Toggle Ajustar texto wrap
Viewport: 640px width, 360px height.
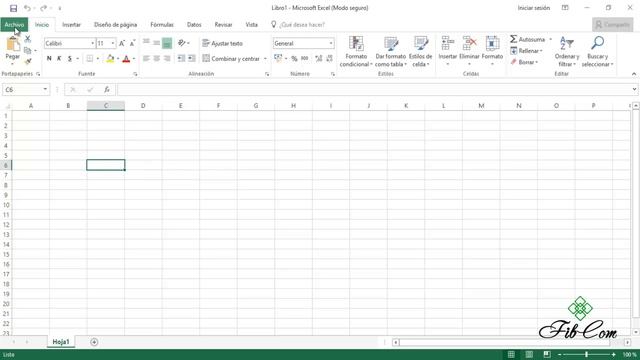click(222, 43)
